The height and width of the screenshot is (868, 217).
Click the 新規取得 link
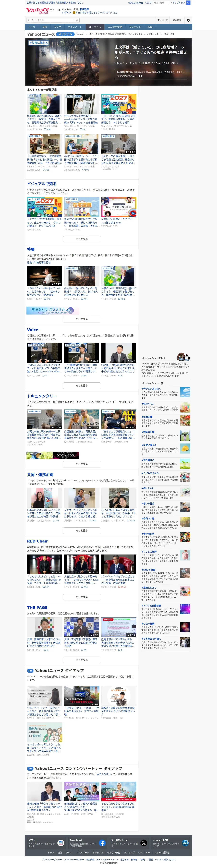[84, 9]
